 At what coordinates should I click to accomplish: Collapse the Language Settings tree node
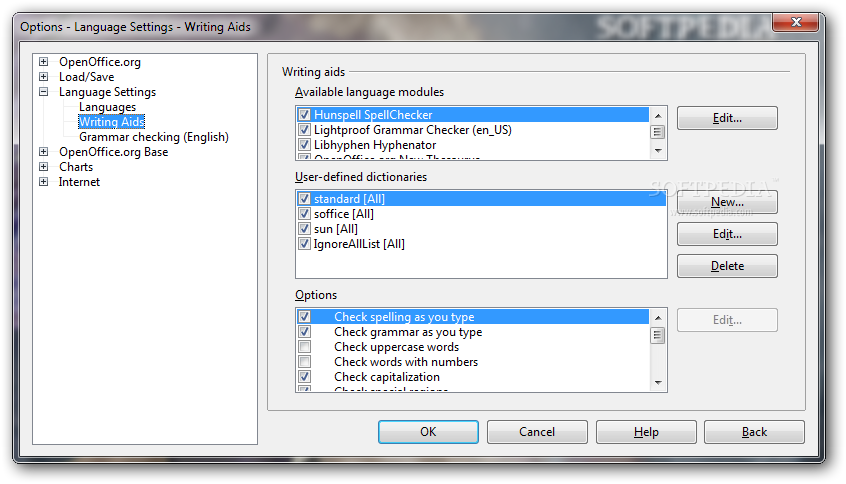(44, 92)
